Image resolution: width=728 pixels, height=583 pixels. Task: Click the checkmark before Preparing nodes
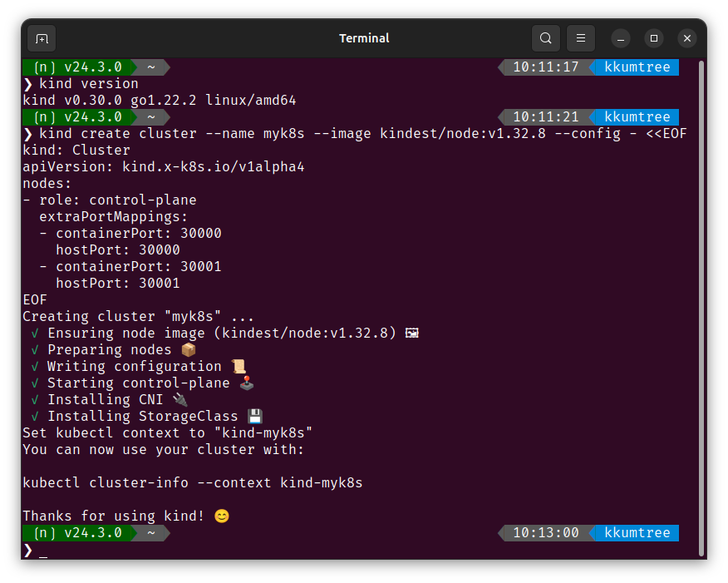tap(35, 350)
